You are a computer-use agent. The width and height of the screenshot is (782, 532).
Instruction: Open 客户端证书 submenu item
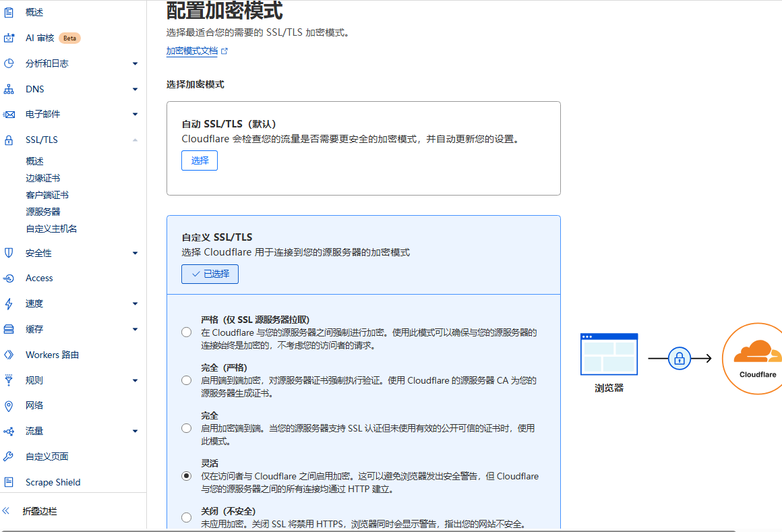click(x=47, y=195)
